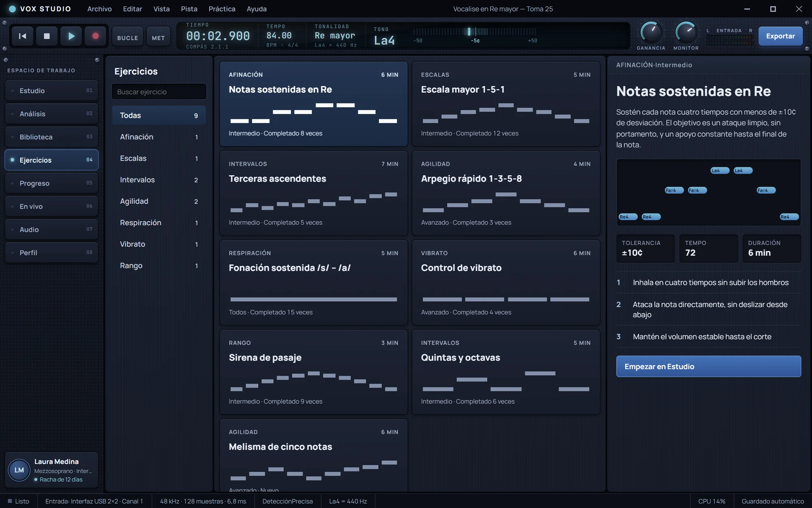Click the Guardado automático status entry
Viewport: 812px width, 508px height.
tap(773, 501)
